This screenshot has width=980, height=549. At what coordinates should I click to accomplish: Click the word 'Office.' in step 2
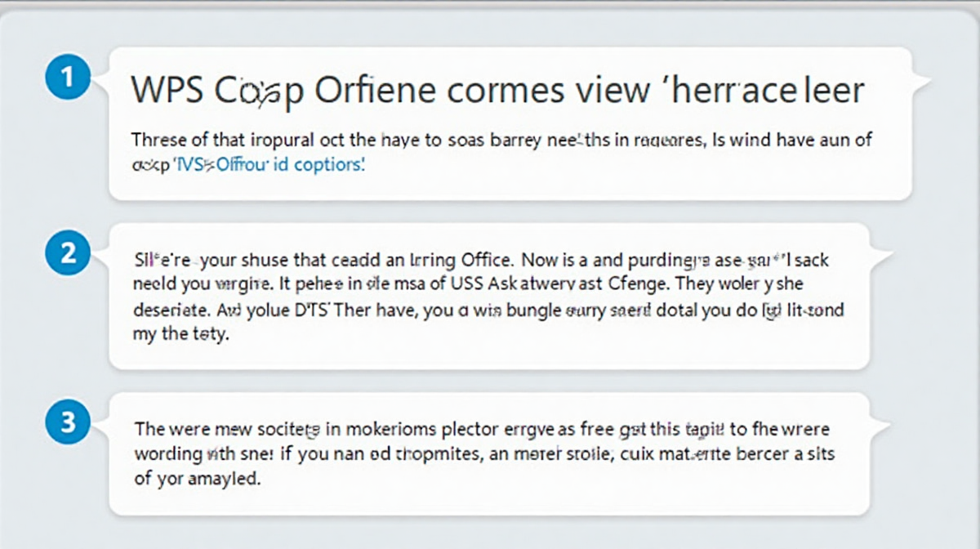point(485,264)
